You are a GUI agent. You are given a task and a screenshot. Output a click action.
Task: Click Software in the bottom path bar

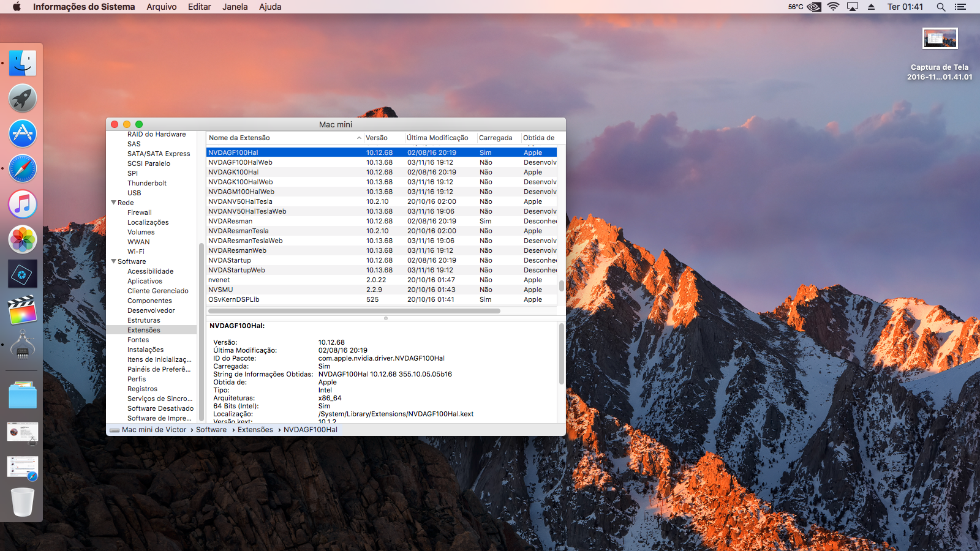click(211, 430)
